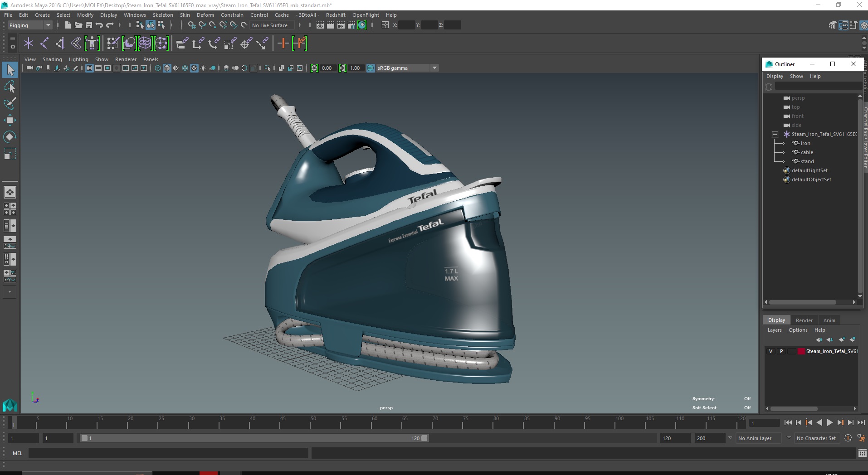Open animation preferences running-man icon
The image size is (868, 475).
[x=861, y=438]
